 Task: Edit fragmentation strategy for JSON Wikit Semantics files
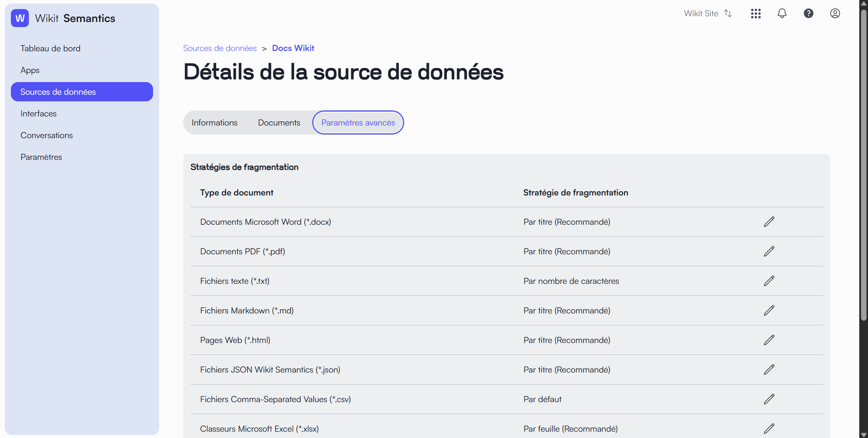click(769, 370)
